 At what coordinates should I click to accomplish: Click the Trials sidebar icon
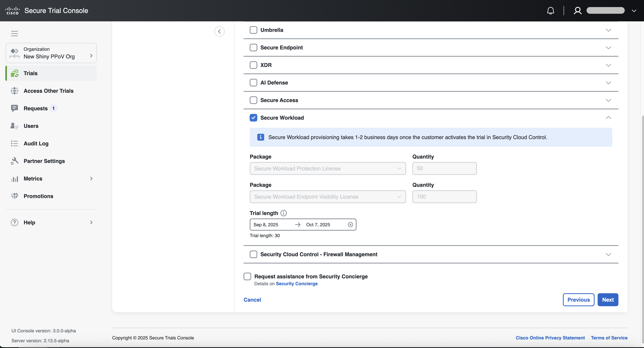point(15,73)
